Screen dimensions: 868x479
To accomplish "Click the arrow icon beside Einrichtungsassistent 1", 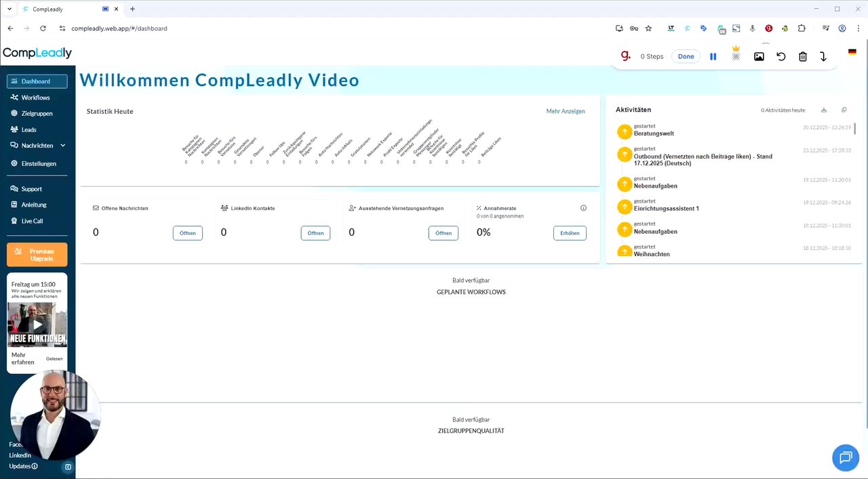I will coord(624,206).
